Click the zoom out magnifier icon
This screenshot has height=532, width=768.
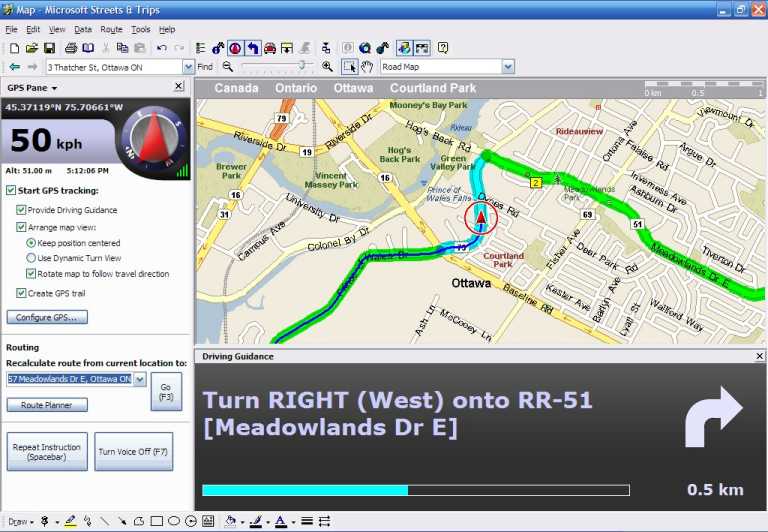tap(228, 67)
